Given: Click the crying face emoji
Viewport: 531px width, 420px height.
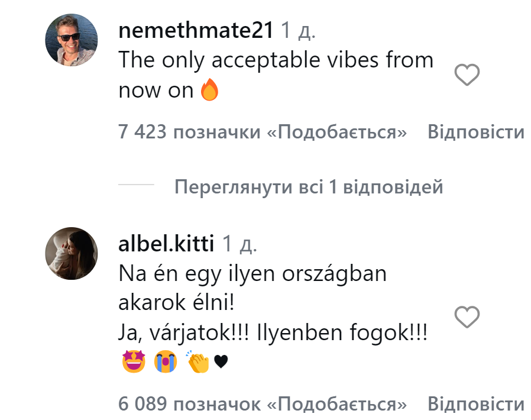Looking at the screenshot, I should pyautogui.click(x=166, y=361).
